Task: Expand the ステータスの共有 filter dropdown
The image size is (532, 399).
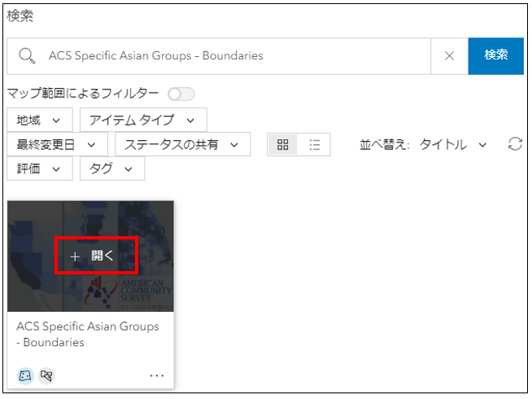Action: click(x=182, y=145)
